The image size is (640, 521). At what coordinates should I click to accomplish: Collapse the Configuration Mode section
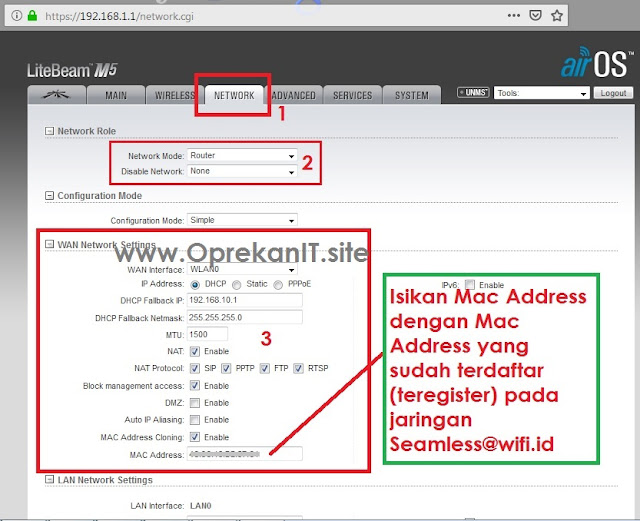point(49,196)
